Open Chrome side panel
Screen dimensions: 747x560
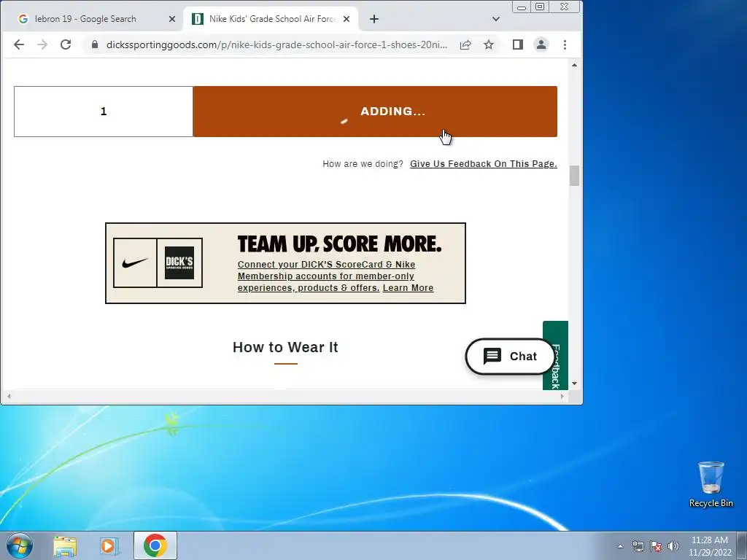pos(518,44)
